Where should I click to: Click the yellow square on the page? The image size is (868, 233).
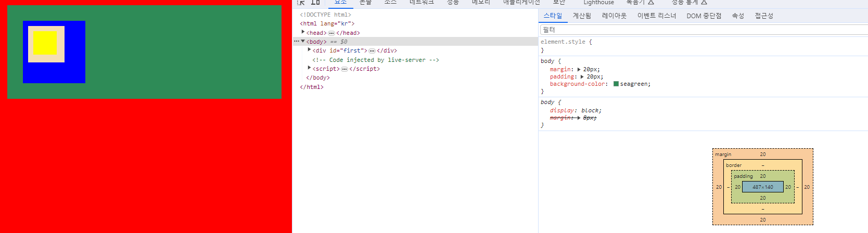tap(45, 43)
